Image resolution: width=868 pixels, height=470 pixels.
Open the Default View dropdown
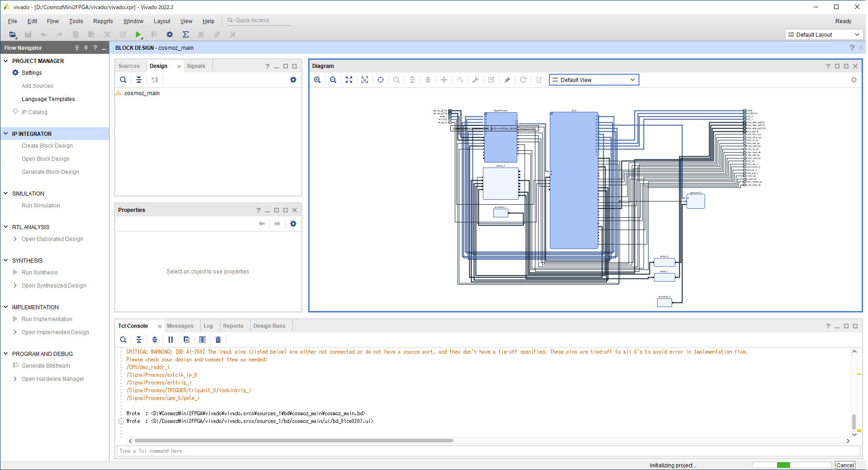point(594,80)
